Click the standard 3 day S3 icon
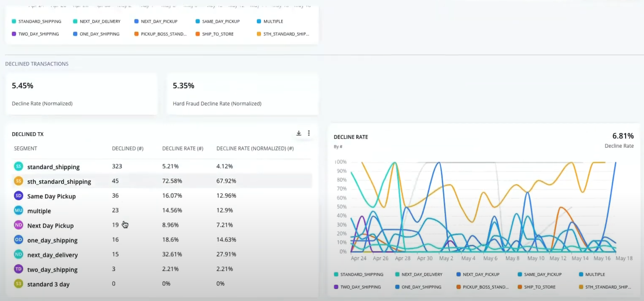This screenshot has width=644, height=301. [x=18, y=284]
